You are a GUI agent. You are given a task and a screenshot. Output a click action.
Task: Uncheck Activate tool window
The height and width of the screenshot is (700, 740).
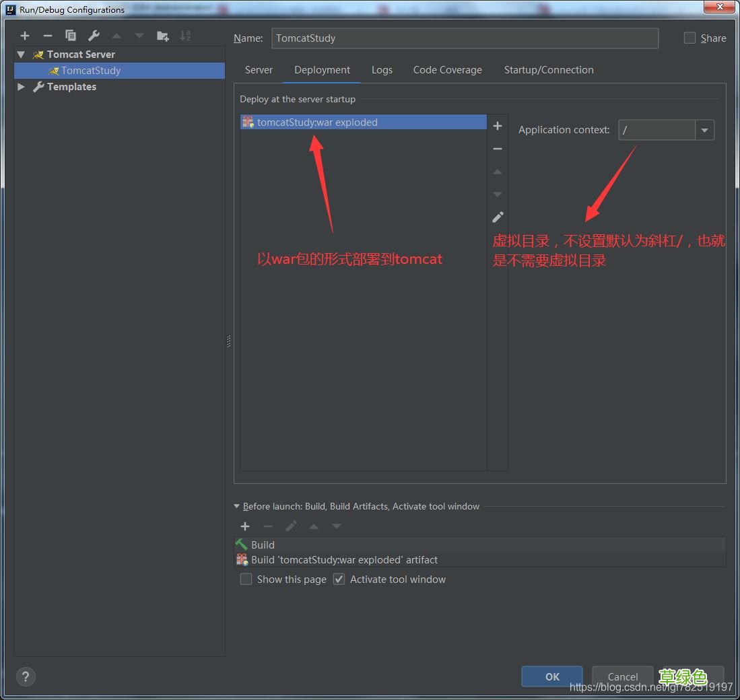(339, 580)
